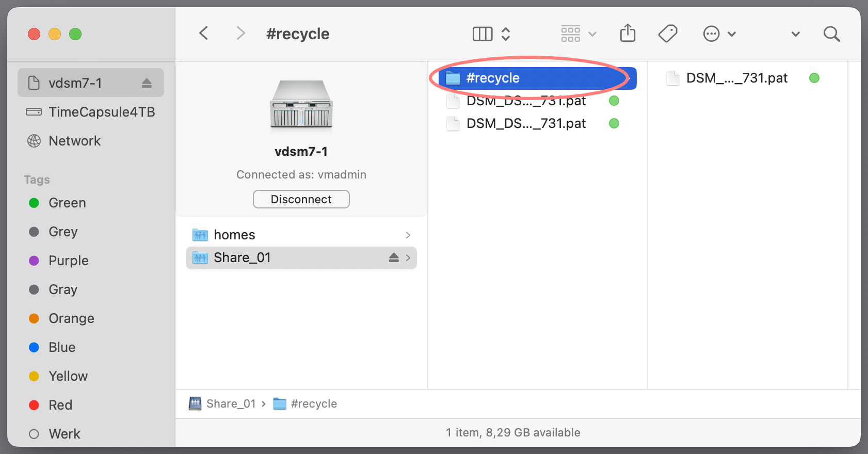
Task: Click the Search magnifier icon
Action: coord(831,34)
